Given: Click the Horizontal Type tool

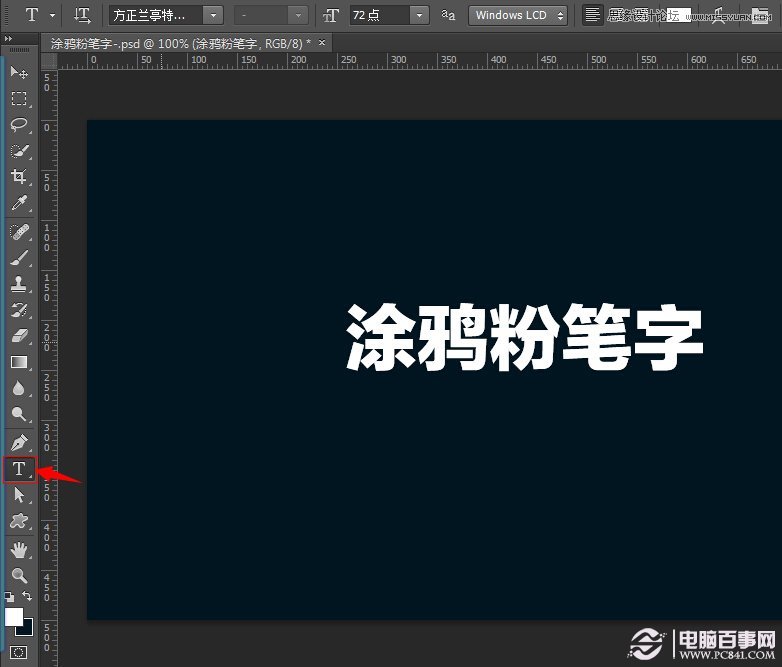Looking at the screenshot, I should [19, 469].
